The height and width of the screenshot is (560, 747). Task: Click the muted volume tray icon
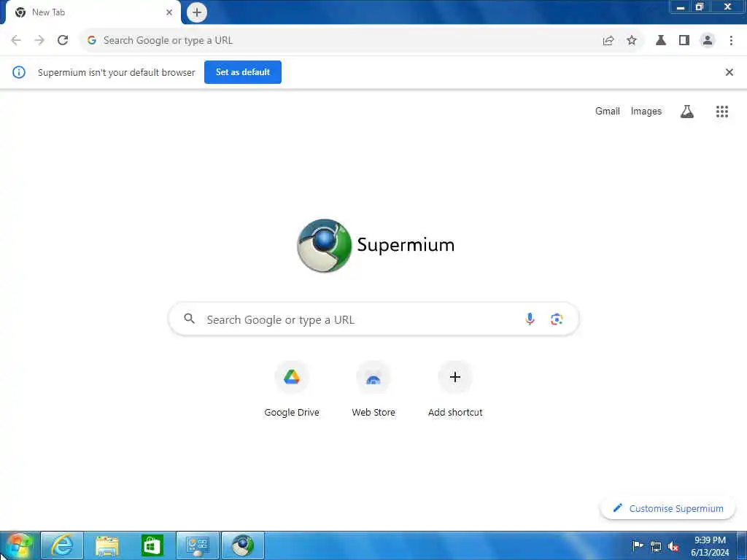[673, 547]
